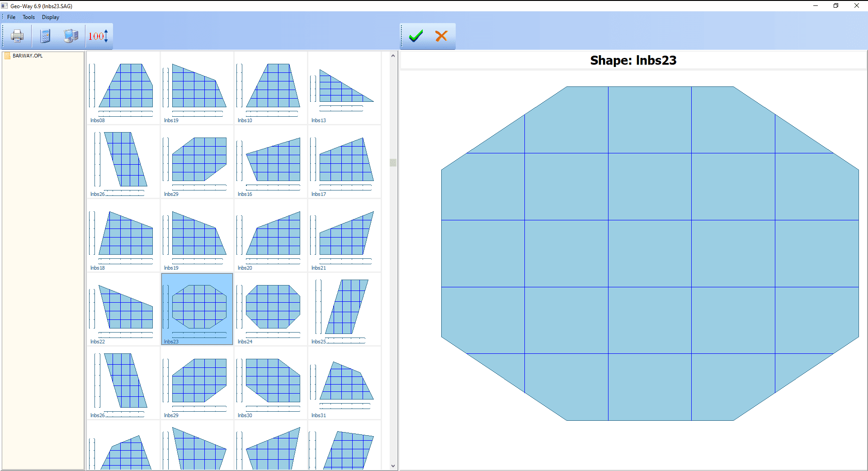Click the scroll up arrow of shape list
868x471 pixels.
pyautogui.click(x=393, y=56)
